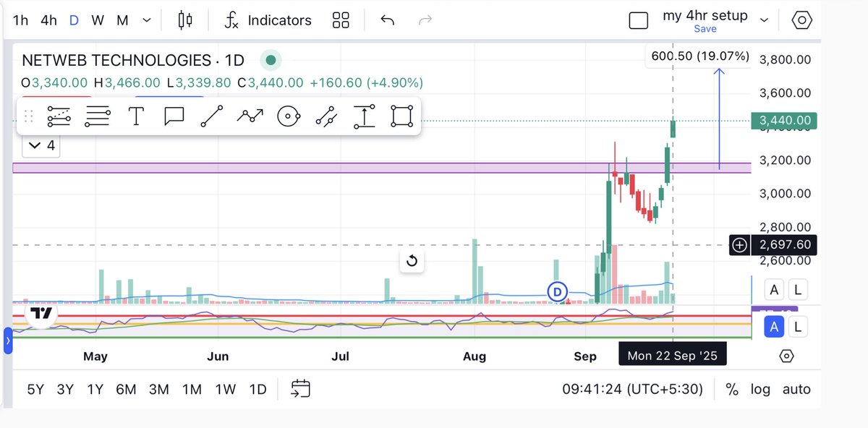Select the monthly M timeframe
This screenshot has height=428, width=868.
coord(122,20)
